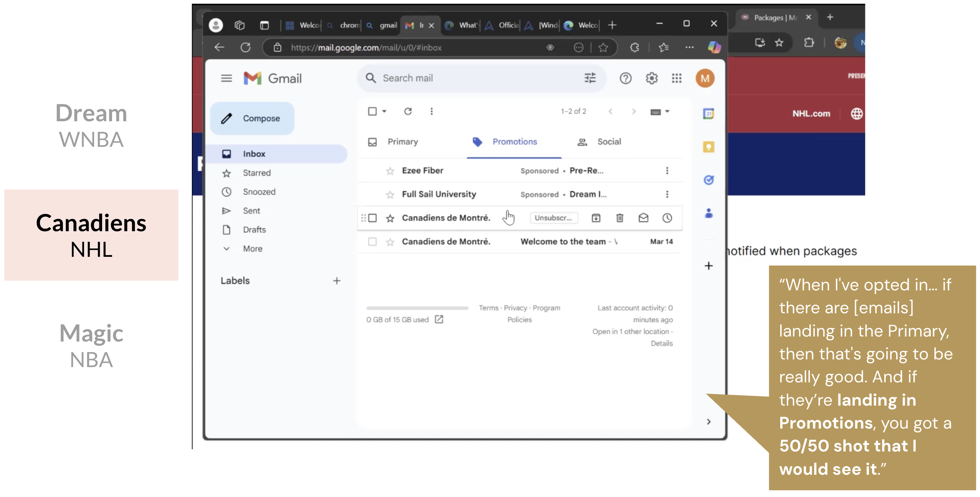Mark hovered email as read with envelope icon
The height and width of the screenshot is (497, 980).
(x=643, y=218)
